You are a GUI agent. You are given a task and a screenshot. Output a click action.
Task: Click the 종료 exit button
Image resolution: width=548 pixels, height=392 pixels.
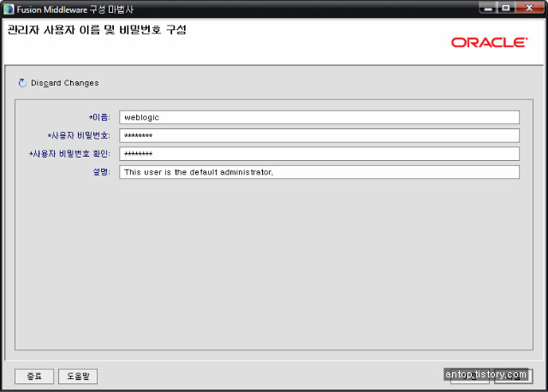point(34,377)
